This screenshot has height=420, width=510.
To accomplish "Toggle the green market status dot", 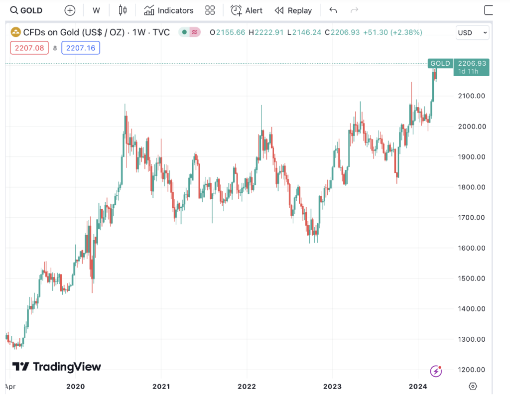I will click(x=184, y=32).
